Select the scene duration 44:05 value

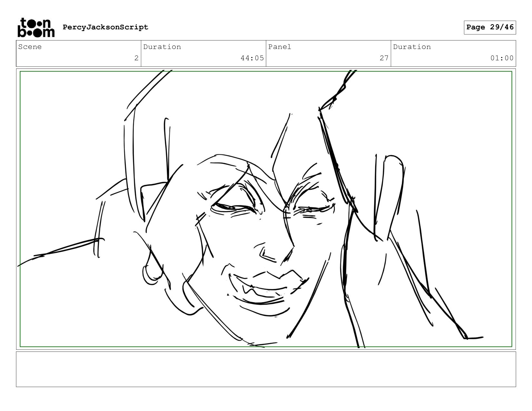[x=252, y=58]
